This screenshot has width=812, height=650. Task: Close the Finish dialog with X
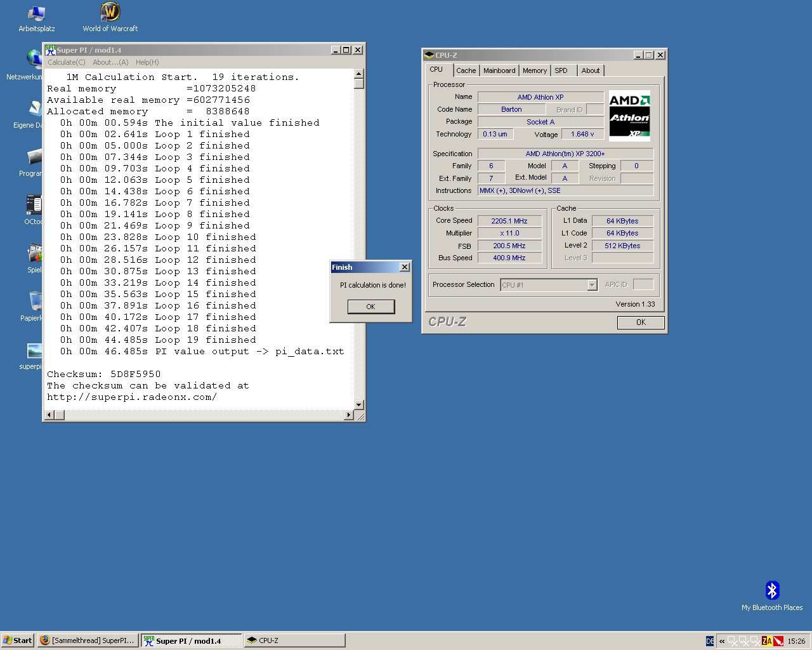click(x=405, y=267)
